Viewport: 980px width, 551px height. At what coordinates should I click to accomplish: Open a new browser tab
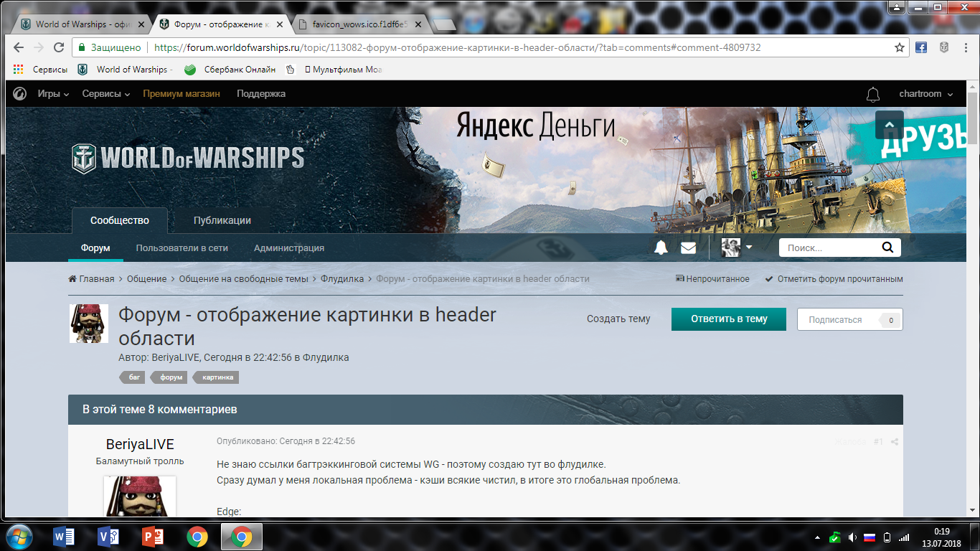coord(444,24)
